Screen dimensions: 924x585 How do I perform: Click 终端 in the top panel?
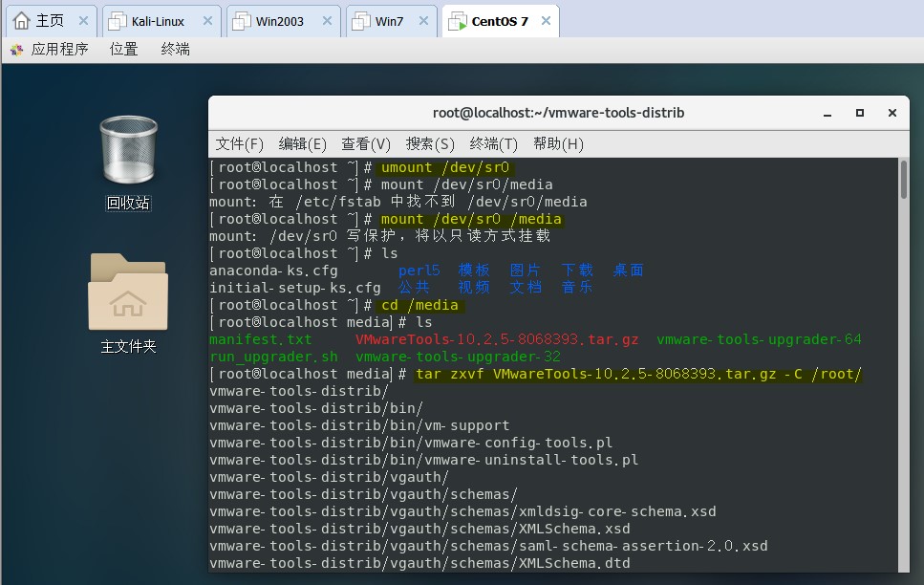(x=175, y=50)
